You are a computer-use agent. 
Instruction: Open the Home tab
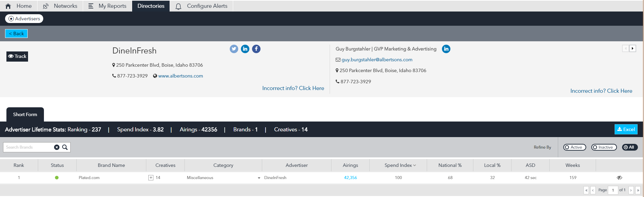click(19, 6)
